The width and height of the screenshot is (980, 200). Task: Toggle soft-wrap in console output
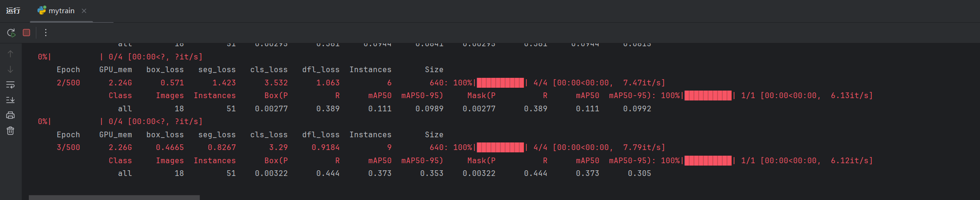click(10, 85)
